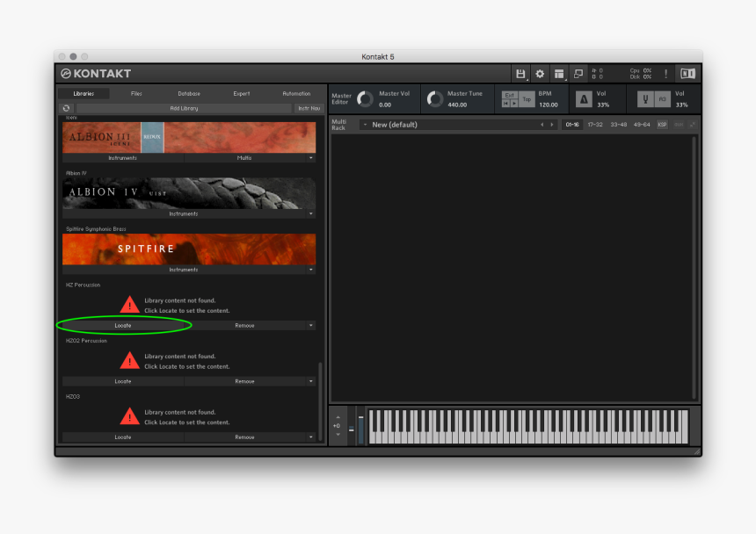Click the NI logo icon at top right
Image resolution: width=756 pixels, height=534 pixels.
point(687,74)
